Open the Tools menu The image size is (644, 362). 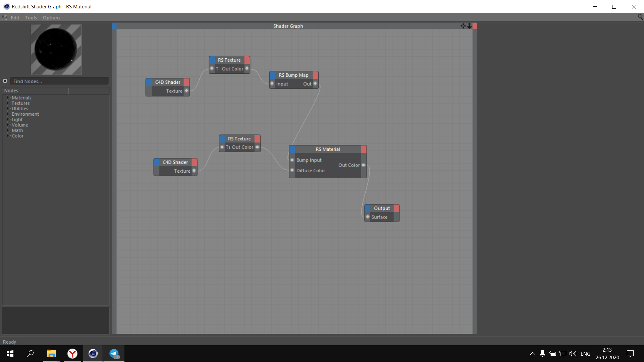click(x=31, y=17)
